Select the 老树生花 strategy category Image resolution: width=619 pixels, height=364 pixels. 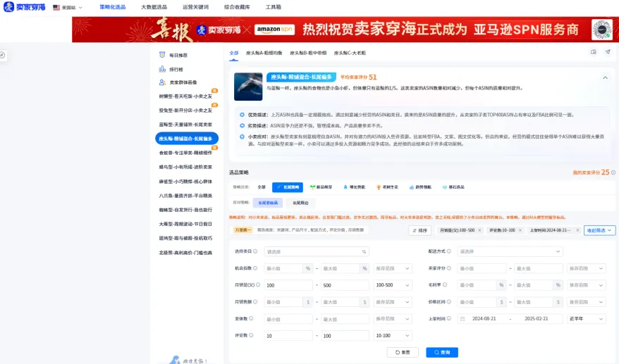(x=387, y=187)
